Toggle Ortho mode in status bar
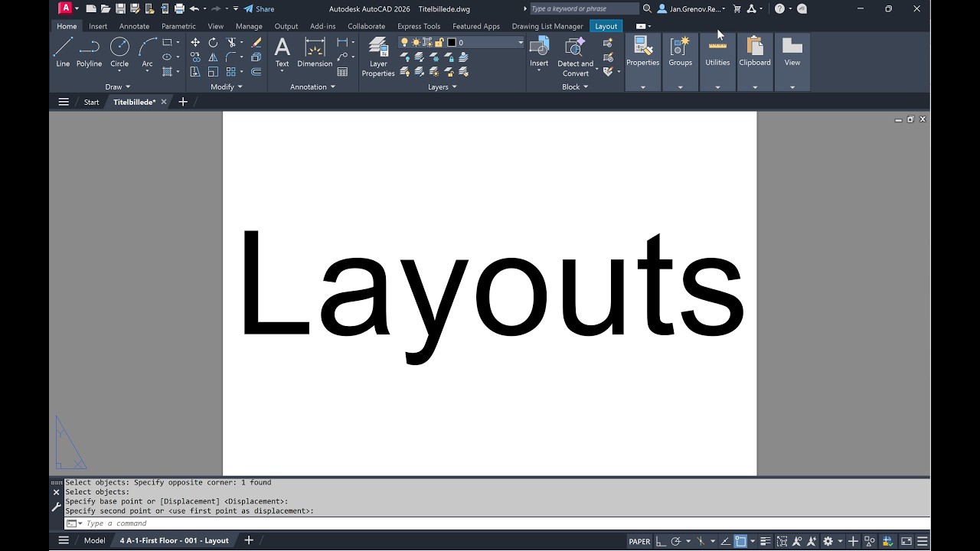Viewport: 980px width, 551px height. (x=661, y=541)
